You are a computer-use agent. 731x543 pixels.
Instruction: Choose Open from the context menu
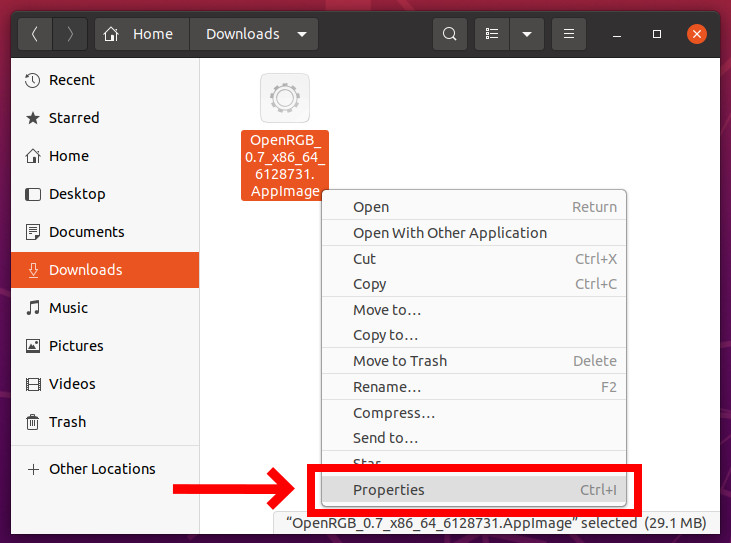coord(474,207)
